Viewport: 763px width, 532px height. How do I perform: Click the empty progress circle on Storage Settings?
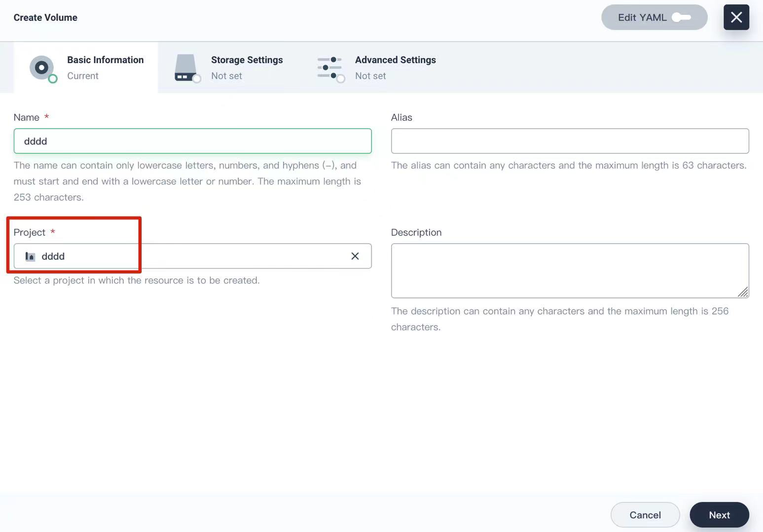197,79
